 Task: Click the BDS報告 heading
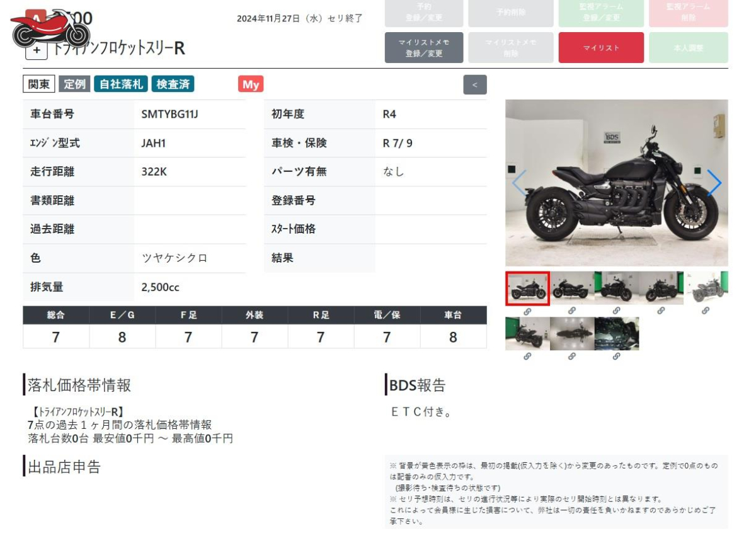[417, 385]
